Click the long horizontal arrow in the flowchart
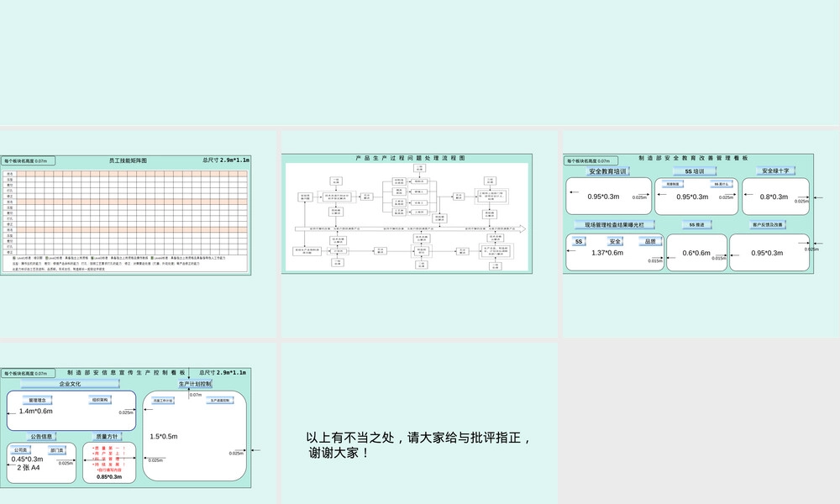This screenshot has height=504, width=840. click(x=411, y=228)
